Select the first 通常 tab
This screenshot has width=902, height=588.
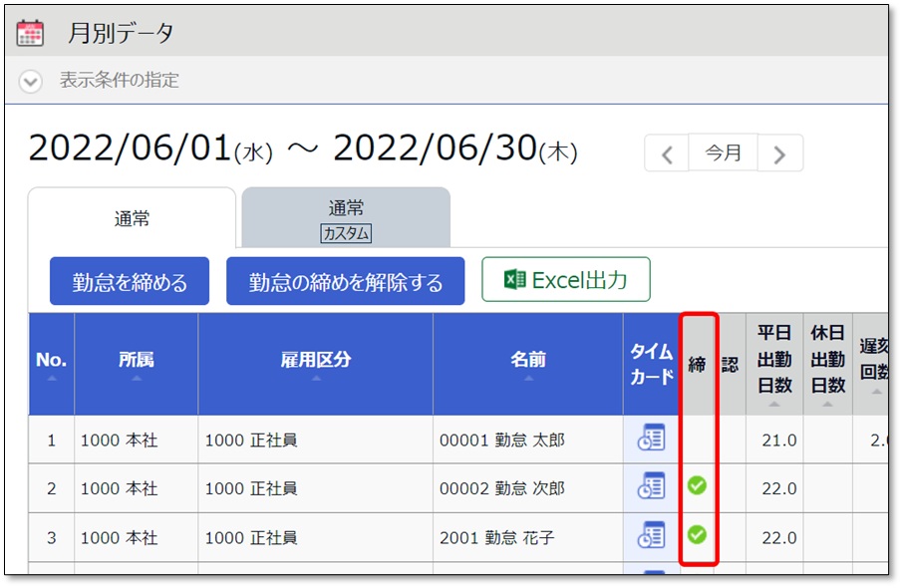pyautogui.click(x=132, y=219)
